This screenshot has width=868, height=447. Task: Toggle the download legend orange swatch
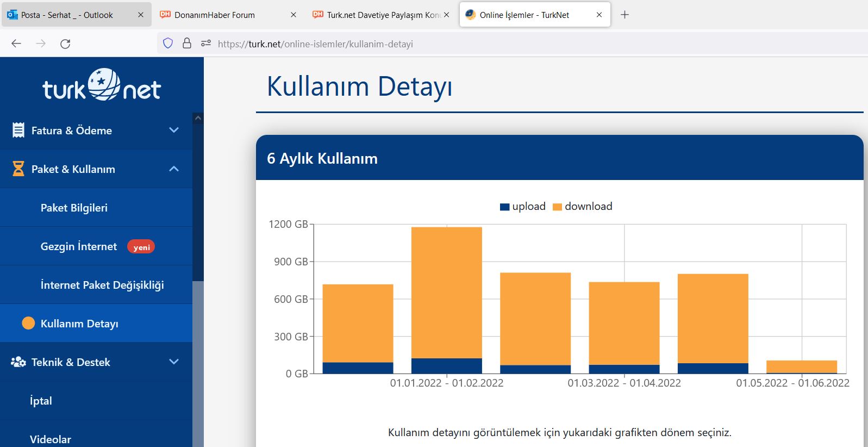click(557, 207)
